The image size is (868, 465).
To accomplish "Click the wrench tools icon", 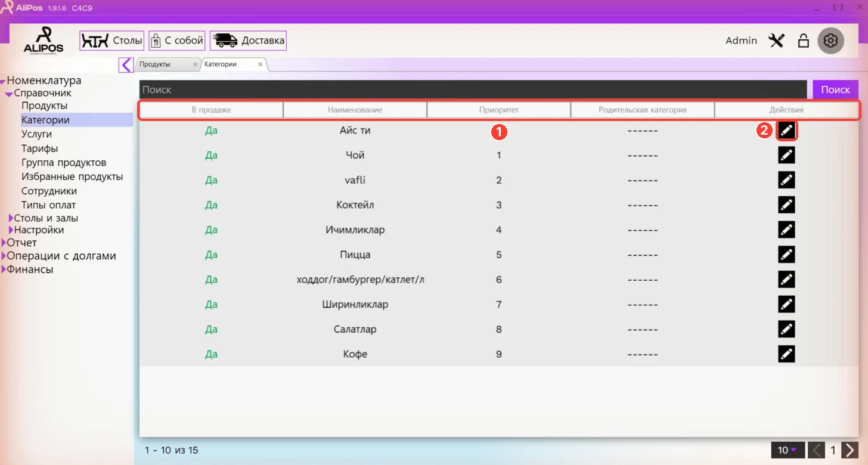I will click(x=776, y=41).
